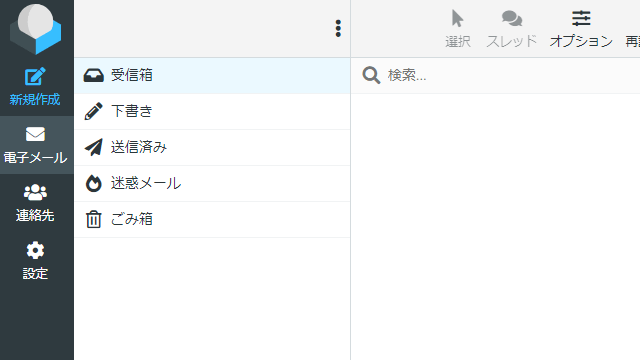Screen dimensions: 640x360
Task: Click the Roundcube logo
Action: click(x=36, y=29)
